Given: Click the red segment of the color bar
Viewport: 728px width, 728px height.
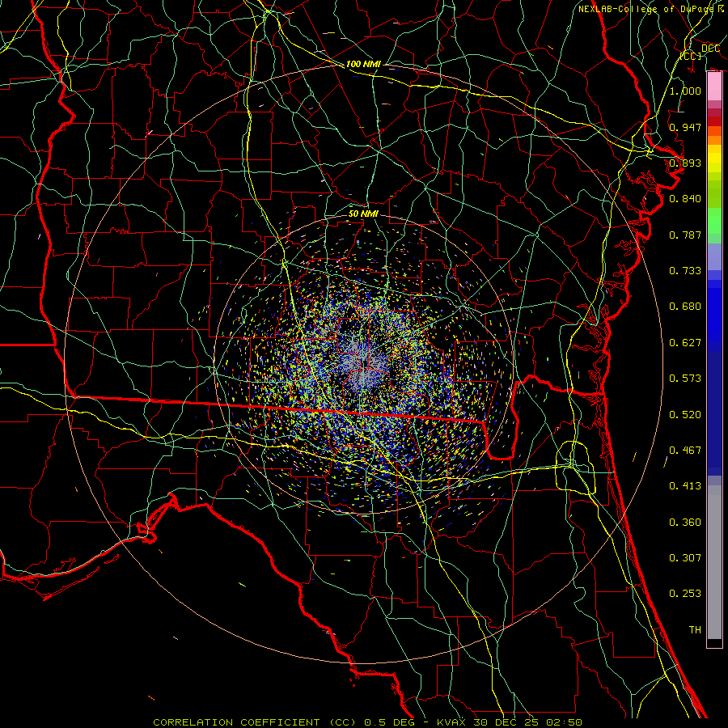Looking at the screenshot, I should (x=714, y=121).
